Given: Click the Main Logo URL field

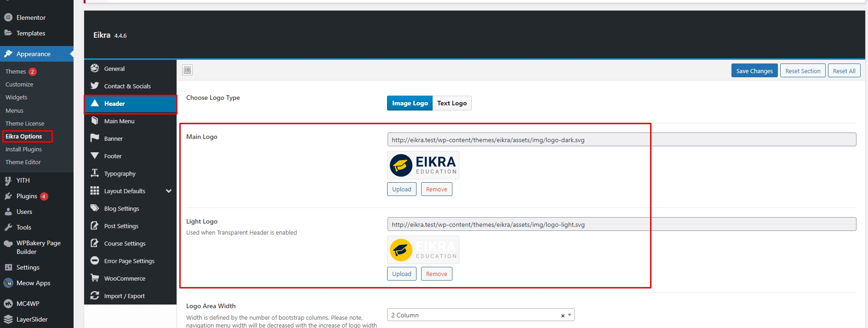Looking at the screenshot, I should pyautogui.click(x=622, y=139).
